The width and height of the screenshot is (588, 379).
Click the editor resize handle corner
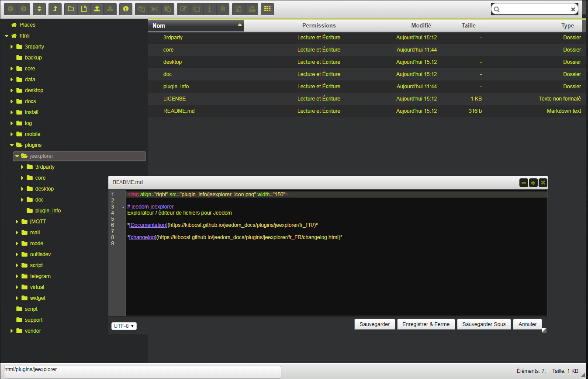coord(544,330)
